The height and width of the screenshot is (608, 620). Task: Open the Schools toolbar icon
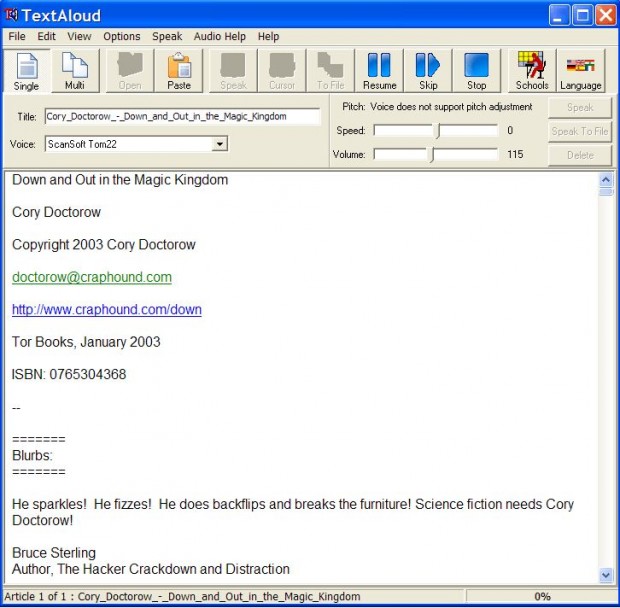(532, 72)
